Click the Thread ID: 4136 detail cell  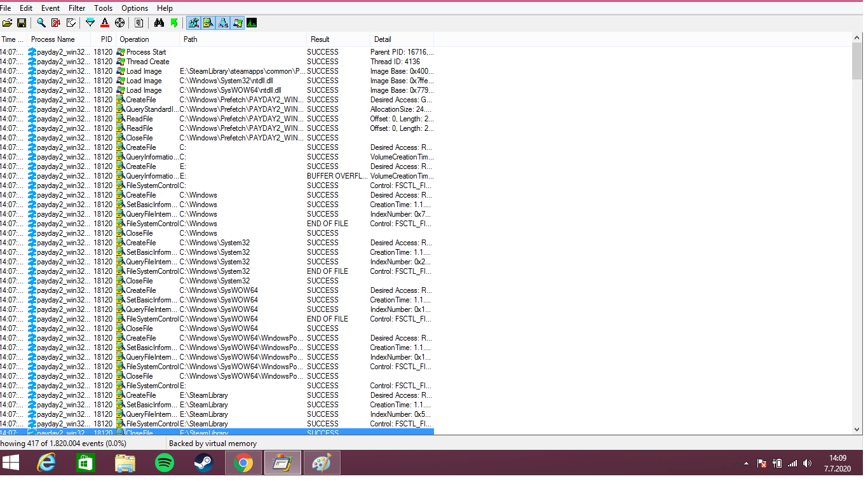395,62
